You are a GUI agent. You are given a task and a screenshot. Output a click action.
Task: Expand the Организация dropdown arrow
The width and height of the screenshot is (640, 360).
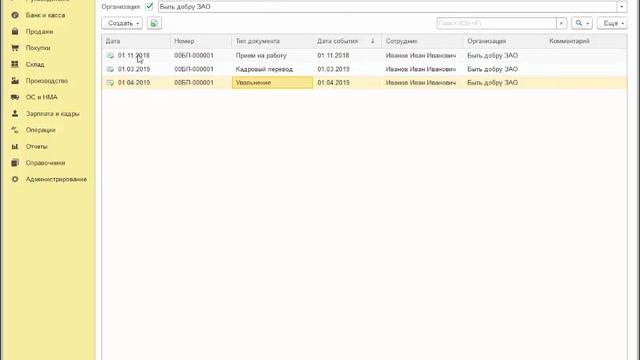click(x=622, y=7)
